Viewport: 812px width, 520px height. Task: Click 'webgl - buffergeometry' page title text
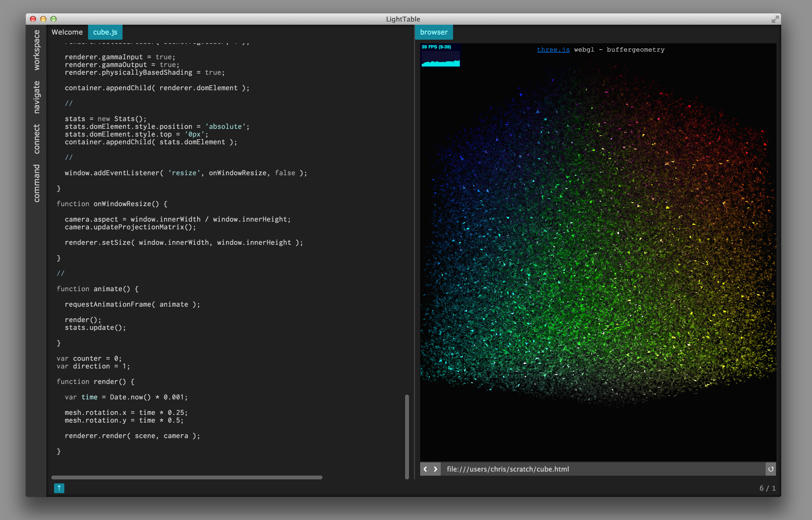coord(619,50)
